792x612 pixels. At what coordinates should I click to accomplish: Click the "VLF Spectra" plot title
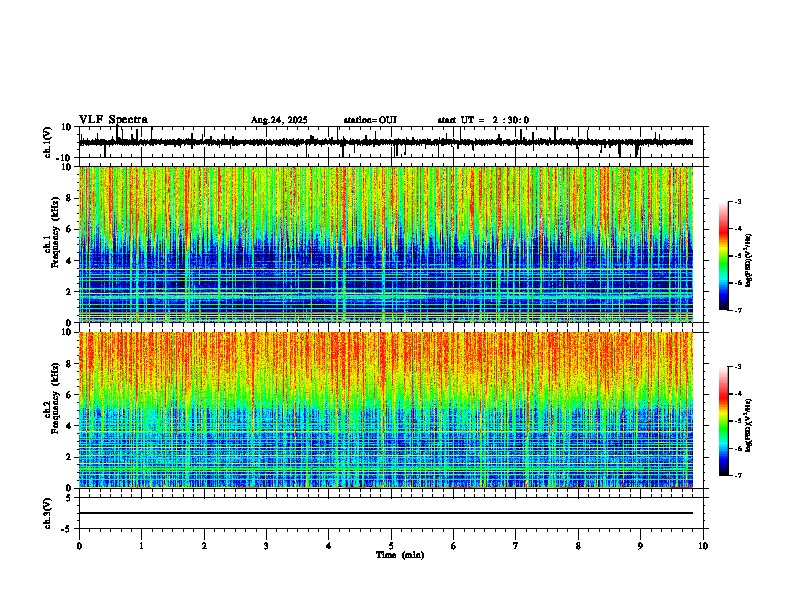(113, 120)
